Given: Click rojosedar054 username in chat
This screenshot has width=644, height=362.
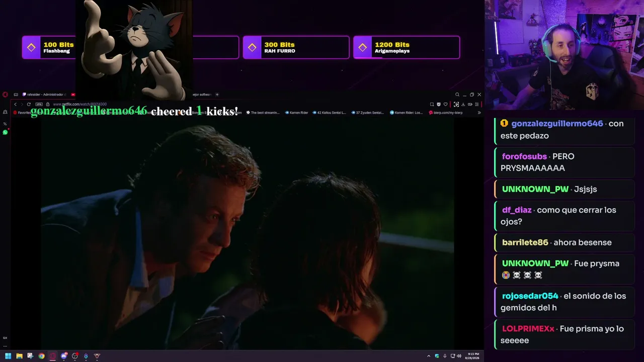Looking at the screenshot, I should pyautogui.click(x=530, y=296).
